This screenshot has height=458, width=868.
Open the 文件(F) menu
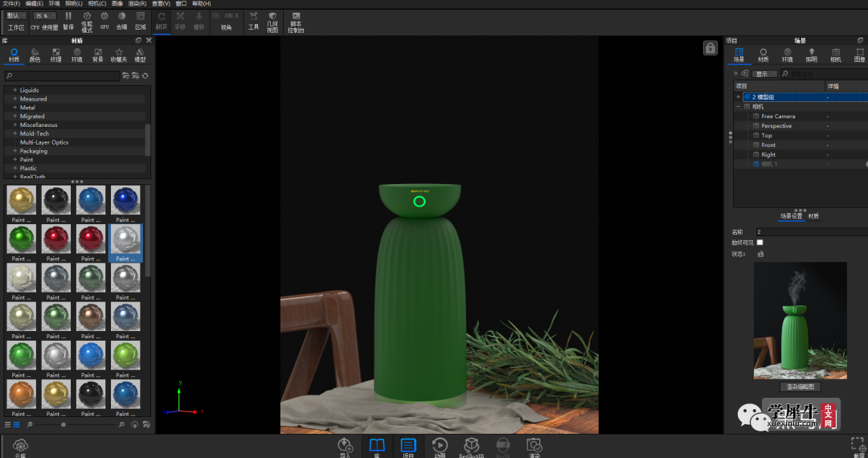(11, 3)
